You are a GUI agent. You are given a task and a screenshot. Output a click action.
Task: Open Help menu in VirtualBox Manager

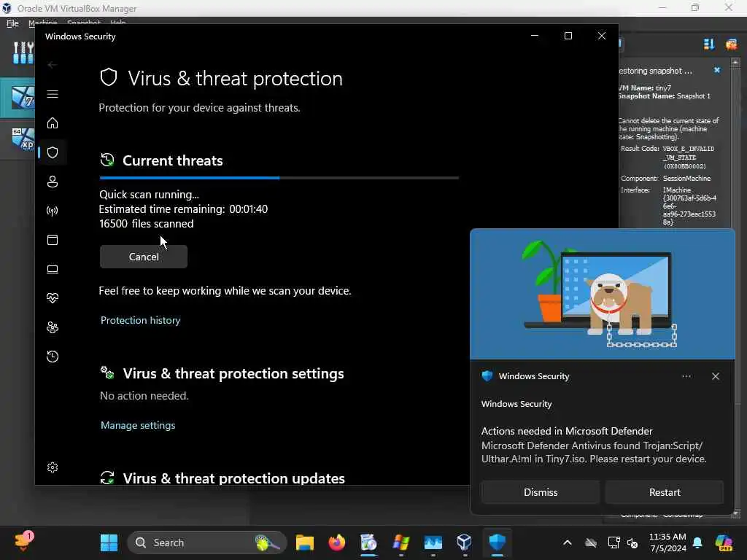[117, 23]
